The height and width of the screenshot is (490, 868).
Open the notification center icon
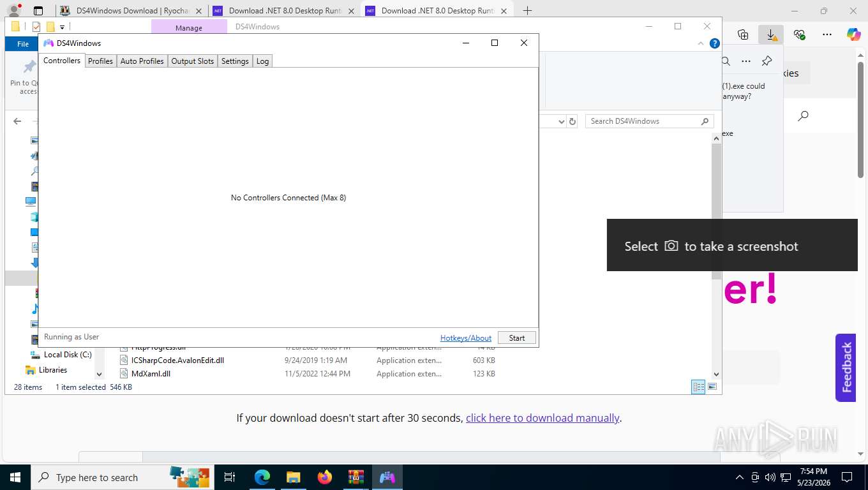847,477
